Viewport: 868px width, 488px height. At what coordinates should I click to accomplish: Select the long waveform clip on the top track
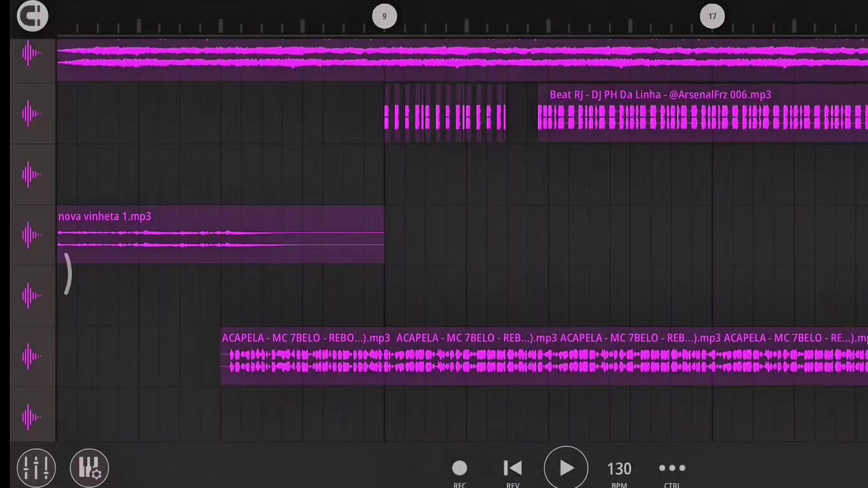click(462, 60)
